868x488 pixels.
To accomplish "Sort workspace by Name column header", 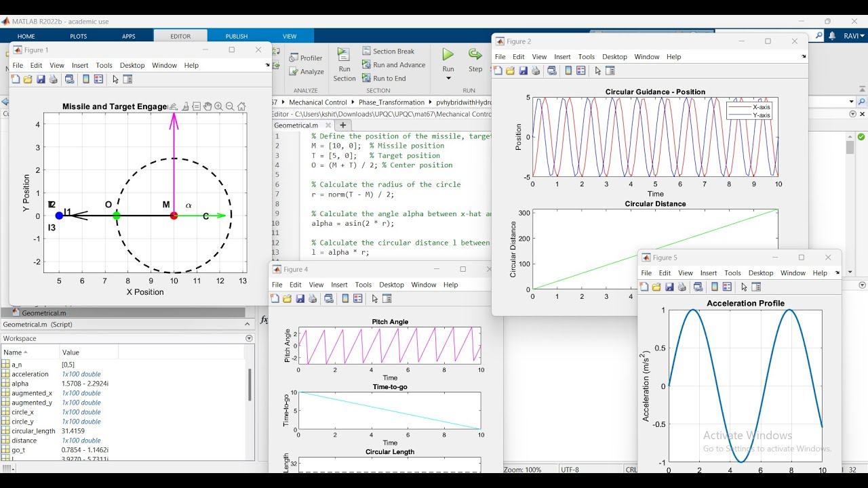I will 30,352.
